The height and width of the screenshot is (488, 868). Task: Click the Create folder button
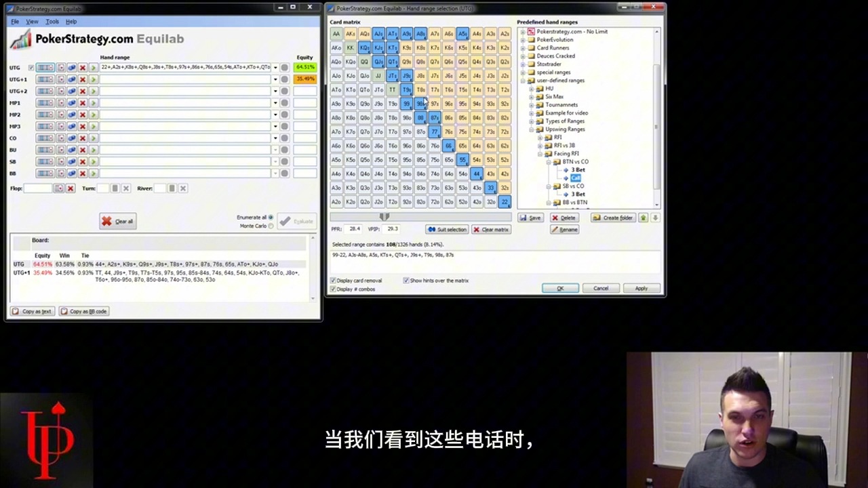click(613, 218)
